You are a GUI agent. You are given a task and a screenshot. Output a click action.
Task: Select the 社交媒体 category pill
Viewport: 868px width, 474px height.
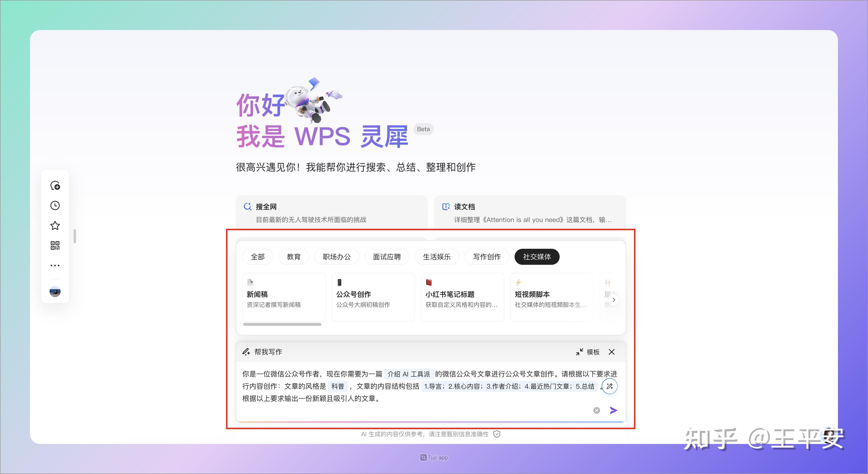tap(536, 257)
